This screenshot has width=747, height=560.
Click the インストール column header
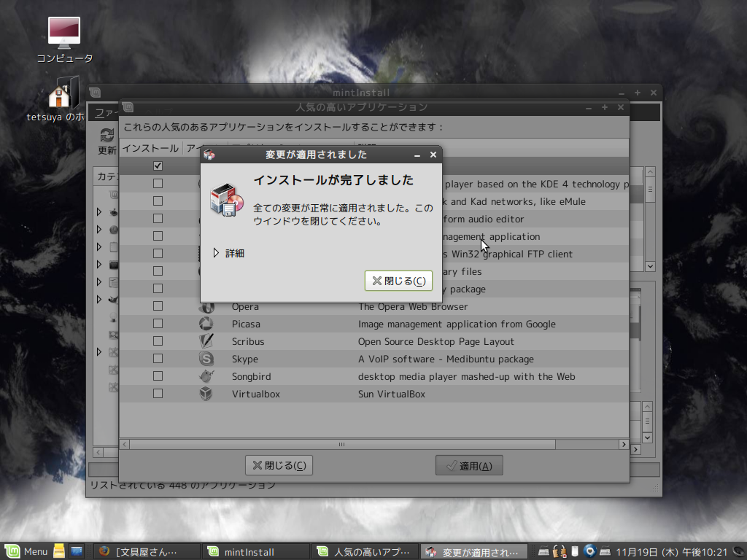point(150,148)
